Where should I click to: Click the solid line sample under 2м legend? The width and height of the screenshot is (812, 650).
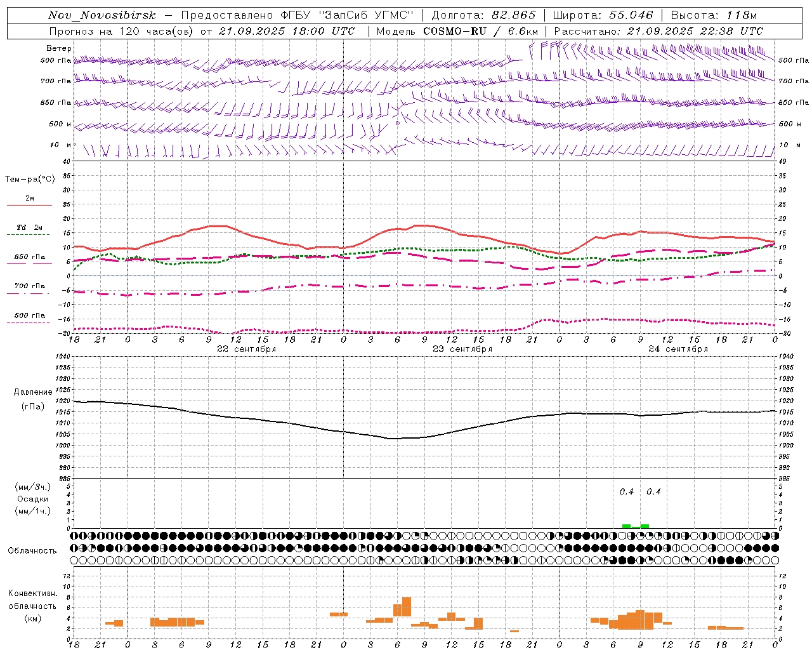point(29,205)
